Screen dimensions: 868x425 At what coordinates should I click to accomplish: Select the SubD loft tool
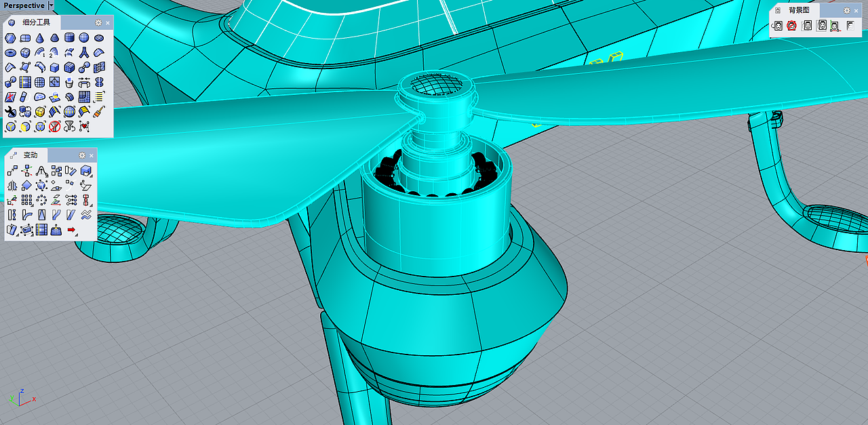(69, 52)
